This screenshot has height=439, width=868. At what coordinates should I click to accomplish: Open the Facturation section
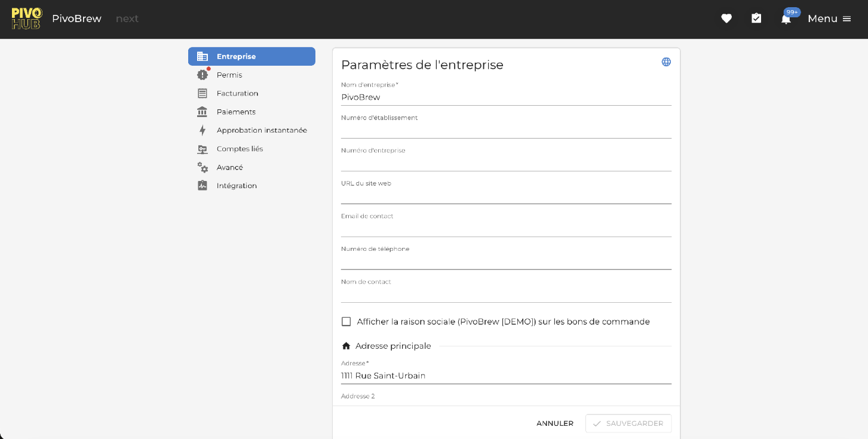pyautogui.click(x=251, y=93)
